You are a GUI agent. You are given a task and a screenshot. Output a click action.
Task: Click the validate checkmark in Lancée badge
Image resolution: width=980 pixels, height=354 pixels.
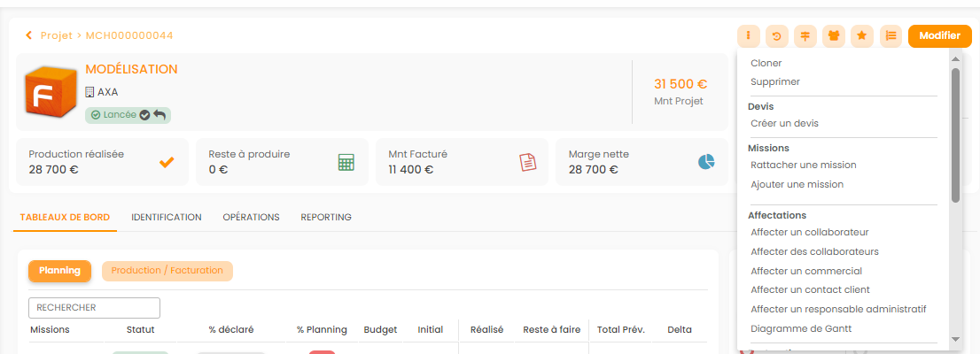(x=145, y=115)
